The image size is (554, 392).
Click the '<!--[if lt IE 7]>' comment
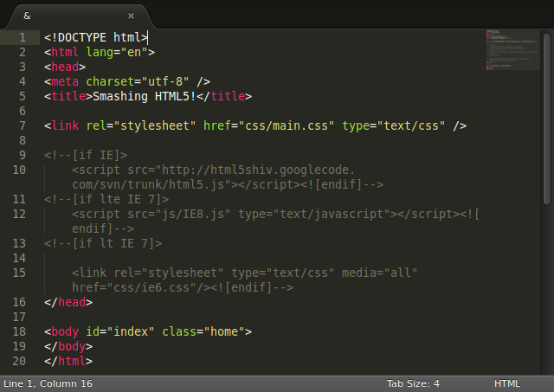103,244
